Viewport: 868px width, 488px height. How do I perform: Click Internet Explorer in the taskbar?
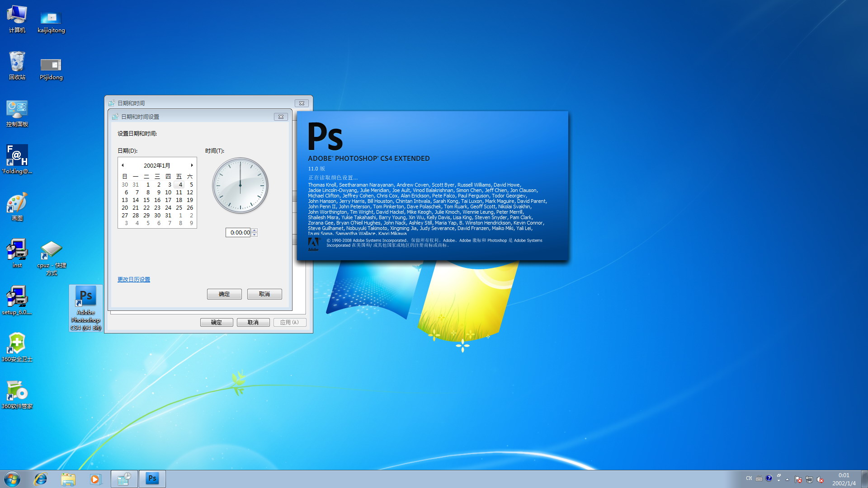(41, 479)
